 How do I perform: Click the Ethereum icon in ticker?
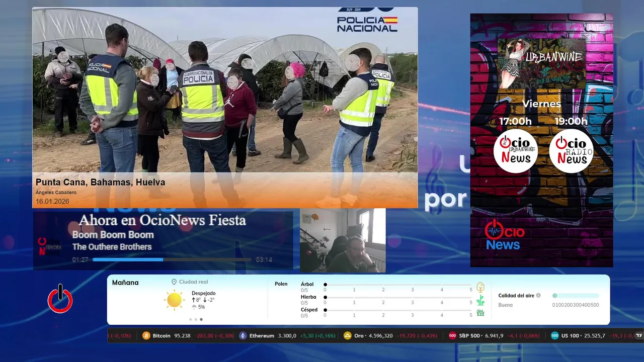click(243, 335)
